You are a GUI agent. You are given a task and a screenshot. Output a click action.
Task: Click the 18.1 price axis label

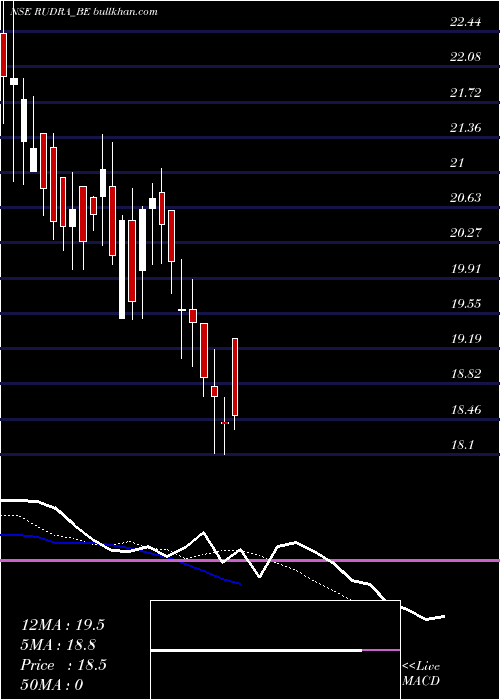click(x=462, y=445)
